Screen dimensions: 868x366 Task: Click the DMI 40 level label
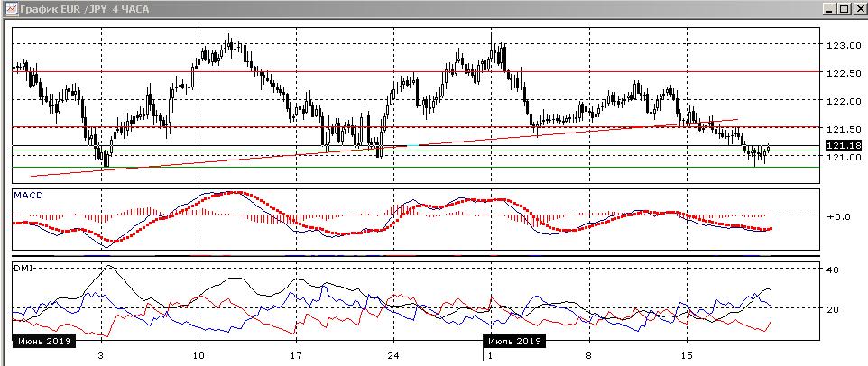click(x=834, y=270)
